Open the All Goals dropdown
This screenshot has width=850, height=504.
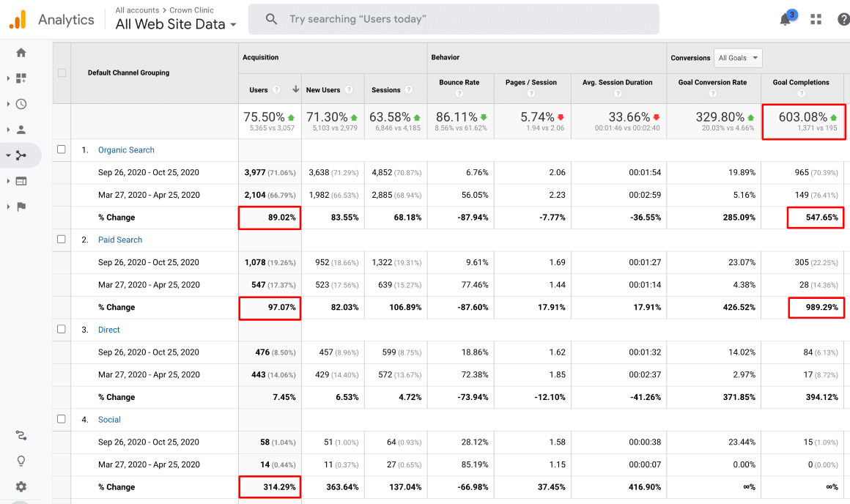[x=738, y=58]
